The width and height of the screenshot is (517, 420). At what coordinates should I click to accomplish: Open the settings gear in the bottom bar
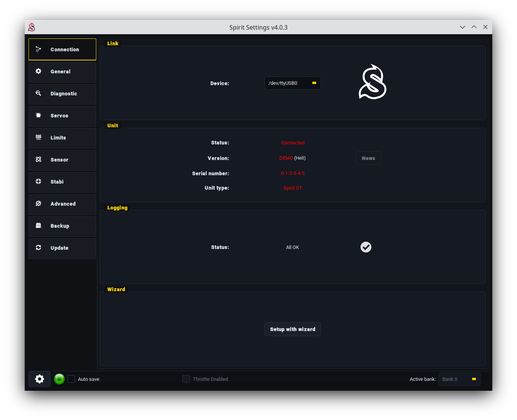[x=40, y=379]
